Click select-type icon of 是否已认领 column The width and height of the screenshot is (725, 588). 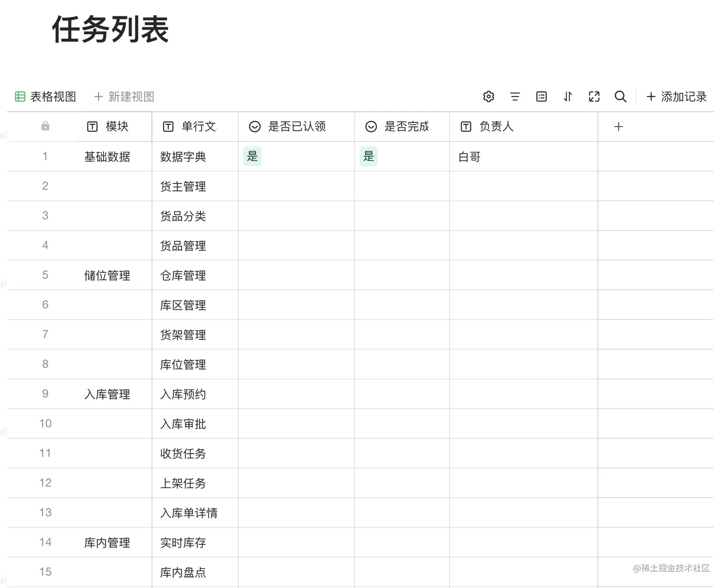click(255, 127)
